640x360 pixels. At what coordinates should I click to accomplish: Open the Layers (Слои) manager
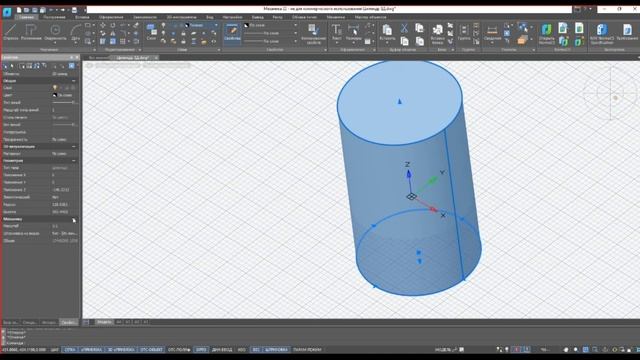[151, 32]
